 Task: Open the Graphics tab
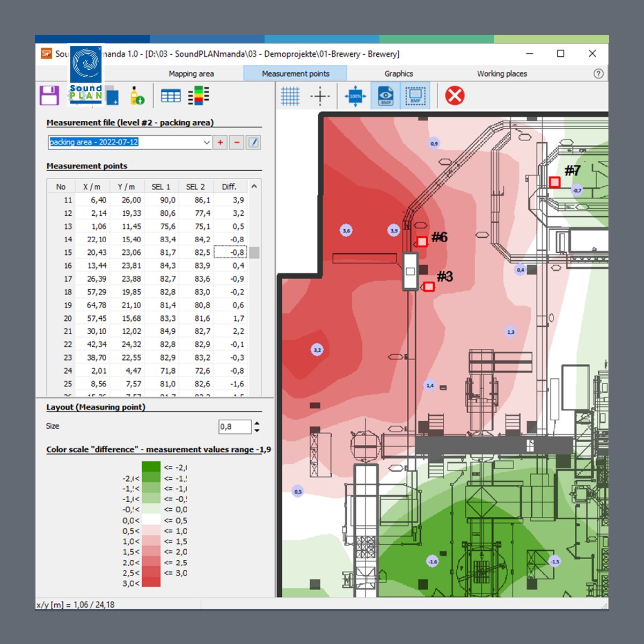(x=399, y=74)
